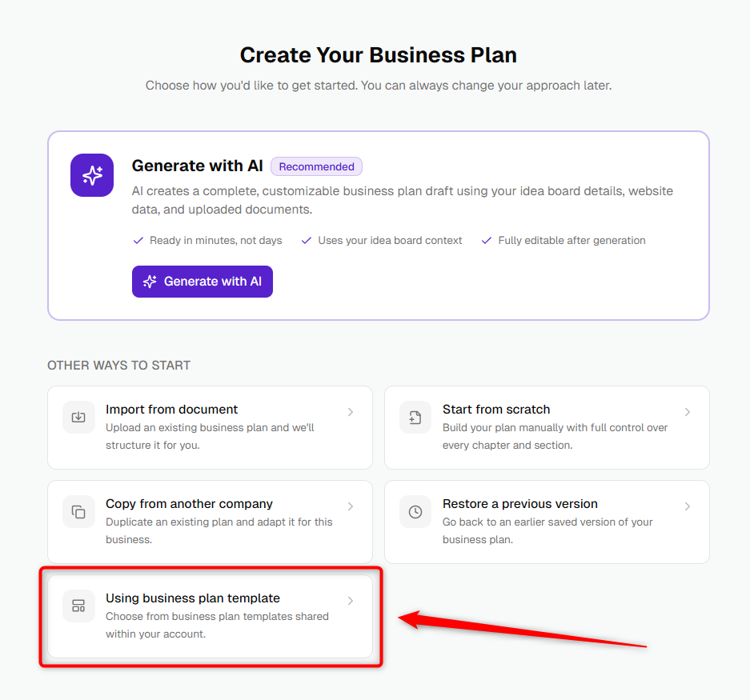Click the business plan template layout icon
The image size is (750, 700).
[x=78, y=606]
